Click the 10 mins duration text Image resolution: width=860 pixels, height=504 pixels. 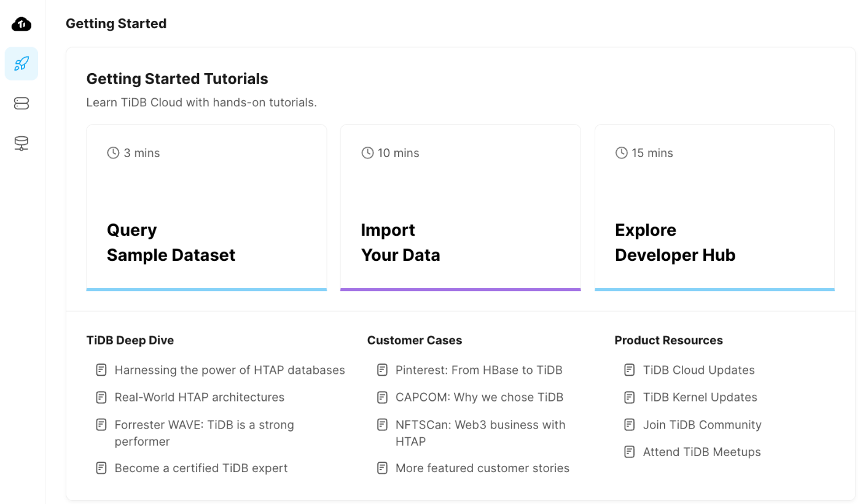[x=399, y=153]
